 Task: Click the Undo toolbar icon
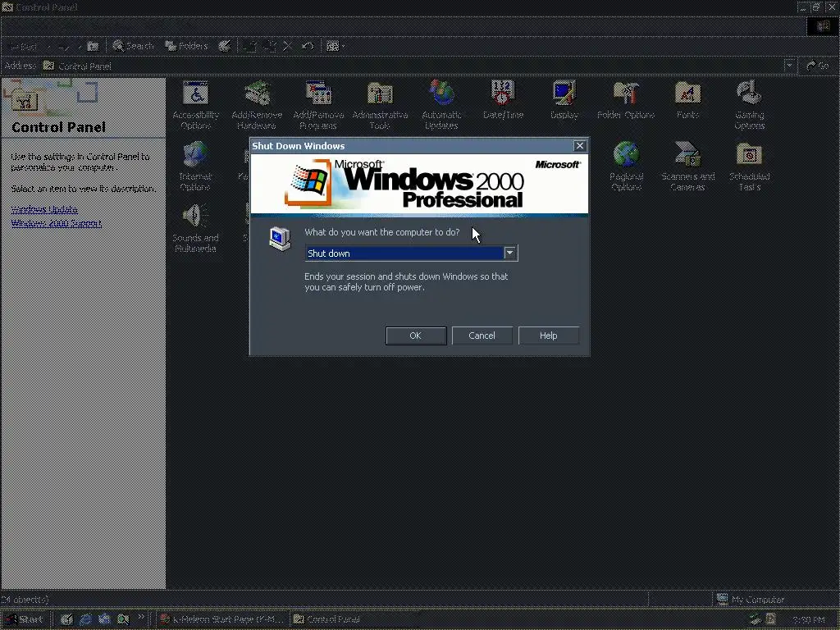click(x=307, y=46)
